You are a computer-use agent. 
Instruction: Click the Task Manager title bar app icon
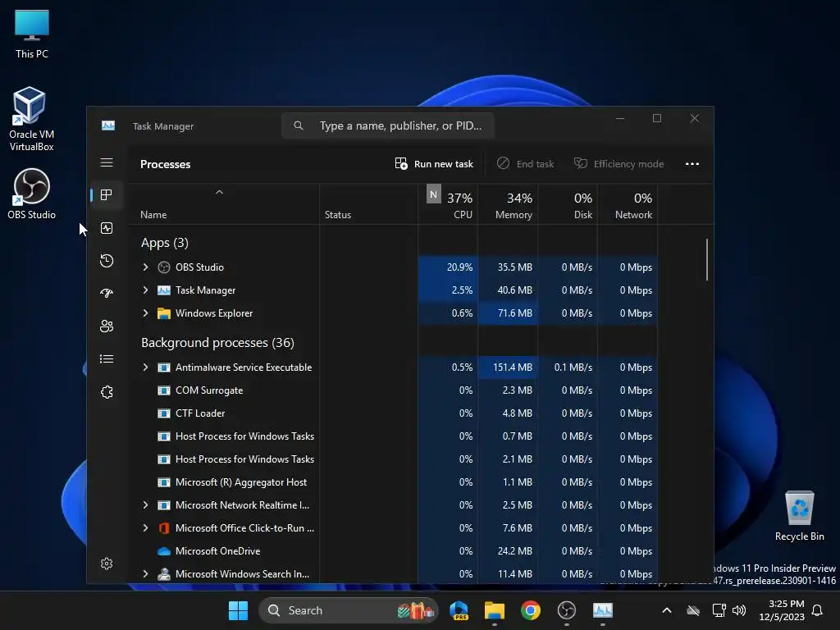tap(108, 126)
